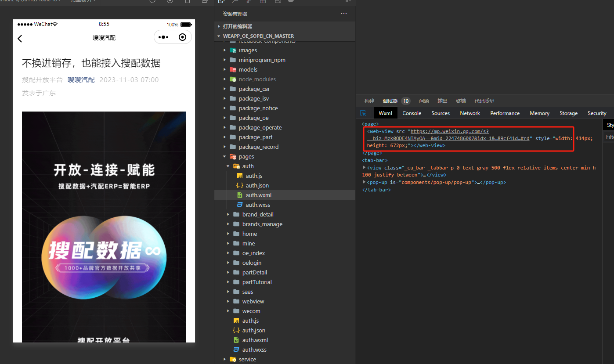Expand the brand_detail folder arrow
The image size is (614, 364).
pos(228,215)
